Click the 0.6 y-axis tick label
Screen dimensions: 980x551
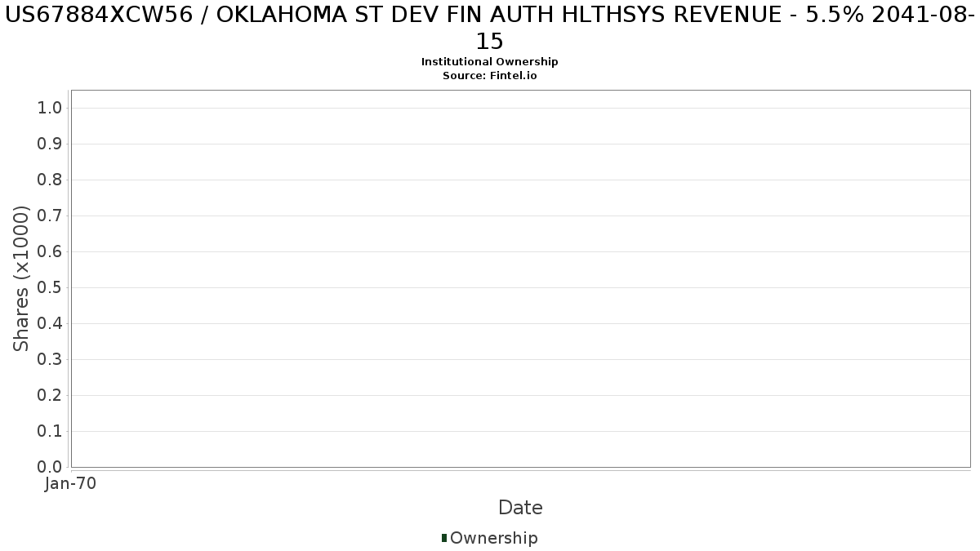(x=50, y=252)
